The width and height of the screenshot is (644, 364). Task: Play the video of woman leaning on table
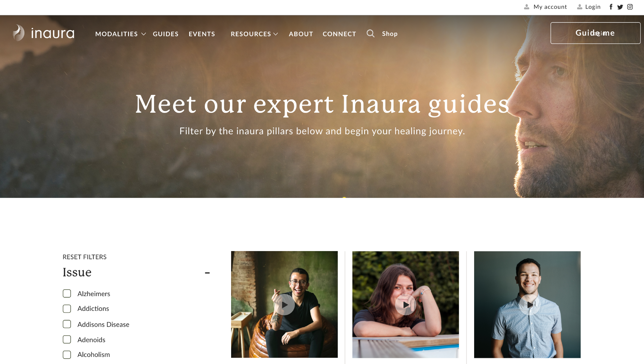[406, 305]
